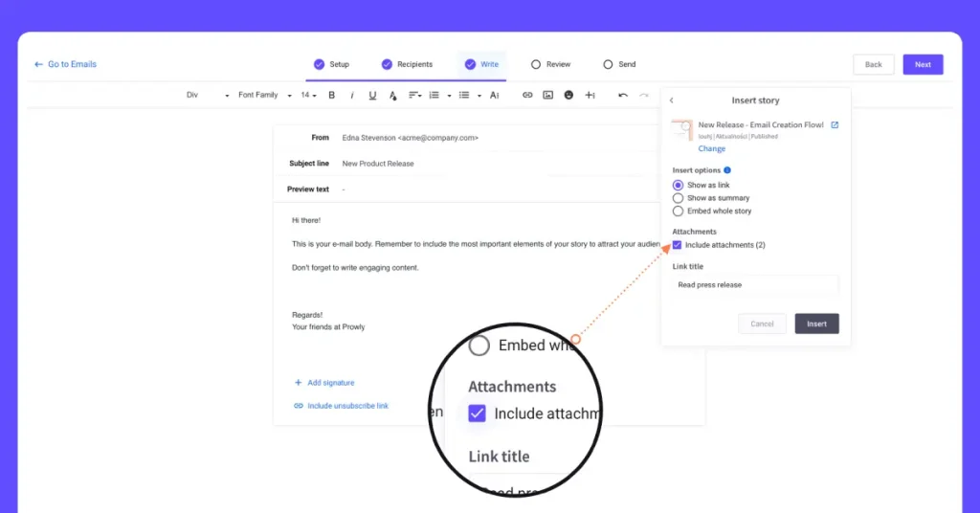This screenshot has height=513, width=980.
Task: Select the Show as summary option
Action: pos(679,198)
